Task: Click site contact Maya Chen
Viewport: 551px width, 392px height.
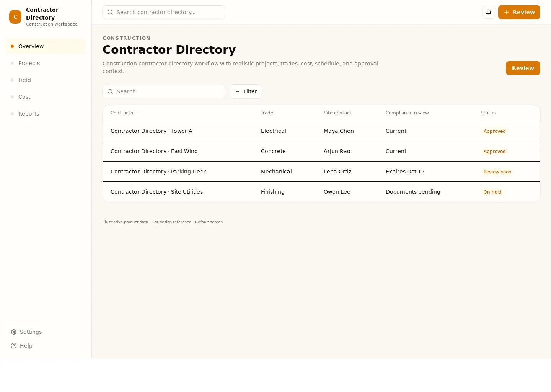Action: click(339, 131)
